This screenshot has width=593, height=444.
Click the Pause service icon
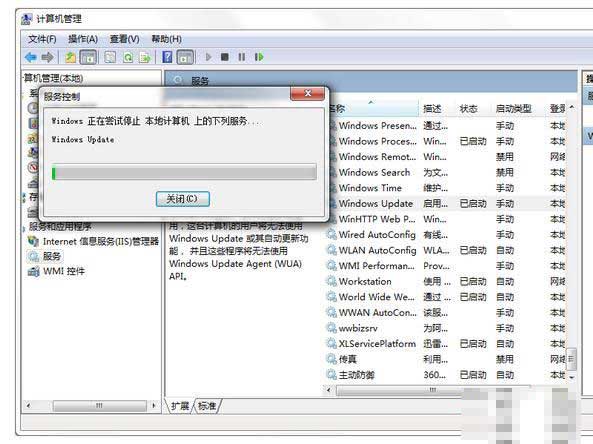[x=242, y=57]
